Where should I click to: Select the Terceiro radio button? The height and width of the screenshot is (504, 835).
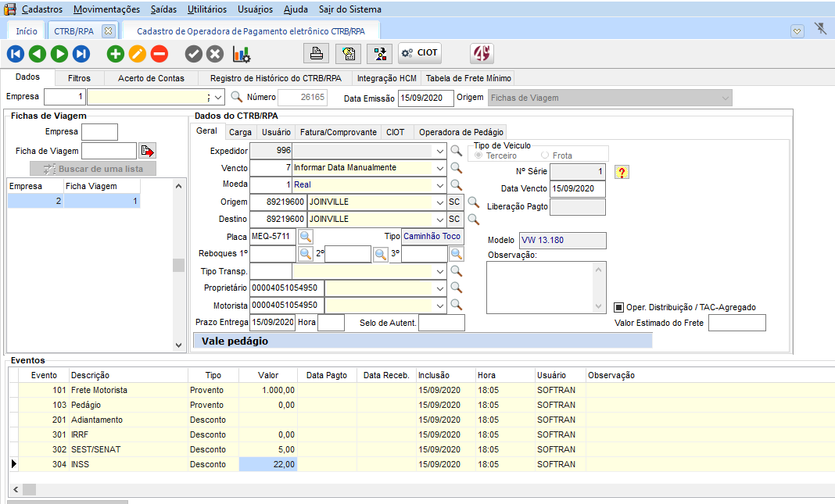coord(478,155)
